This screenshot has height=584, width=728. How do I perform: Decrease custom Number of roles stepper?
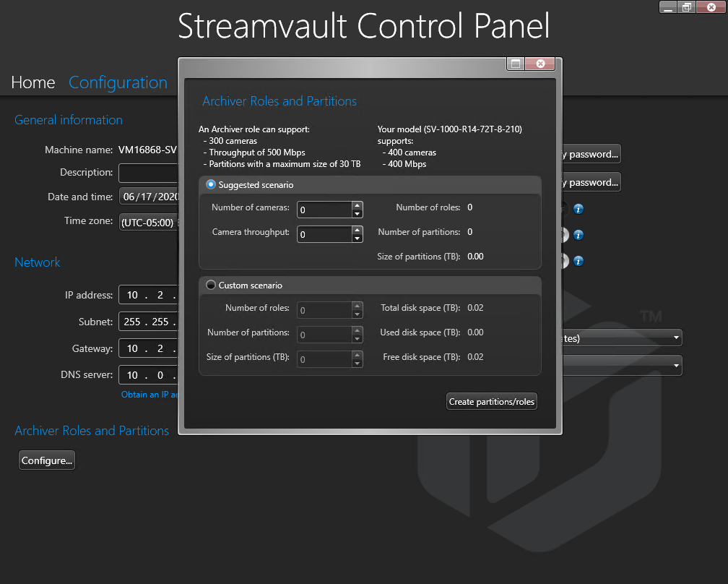click(357, 314)
